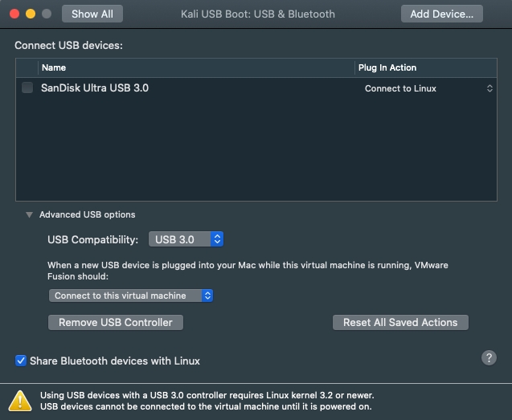Close the USB & Bluetooth settings window

14,14
